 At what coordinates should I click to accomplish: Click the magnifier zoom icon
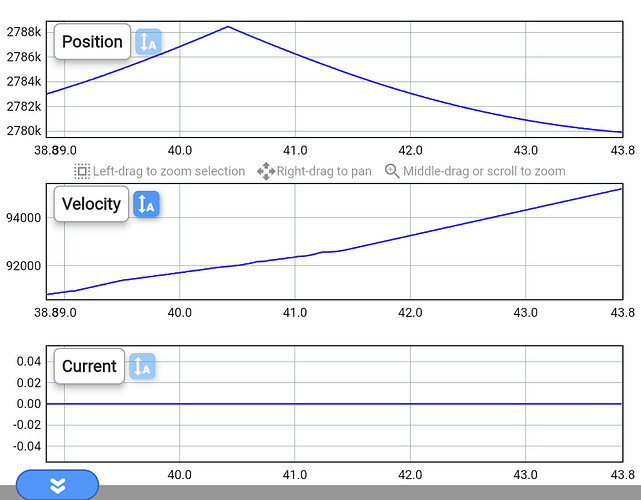tap(393, 171)
